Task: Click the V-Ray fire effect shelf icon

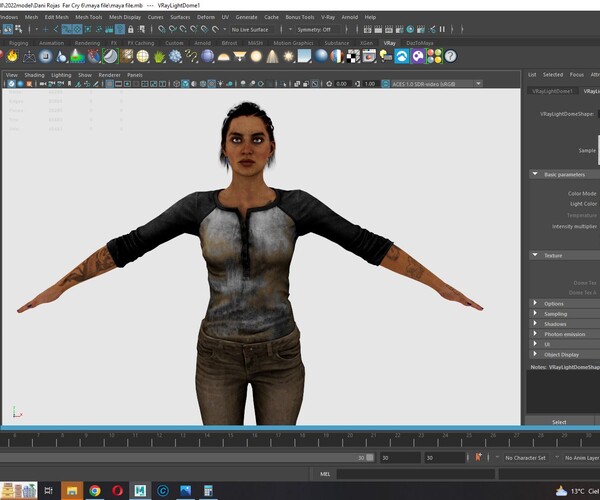Action: pyautogui.click(x=13, y=56)
